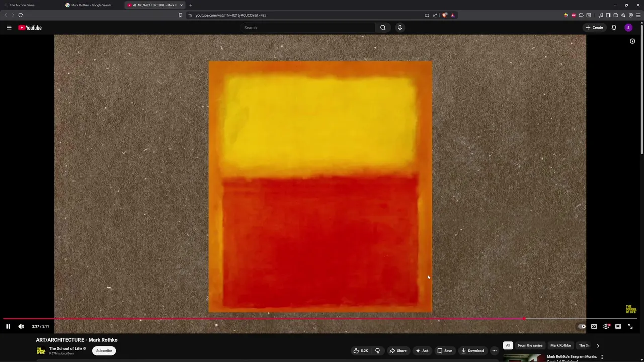Open options for Seagram Murals video
The height and width of the screenshot is (362, 644).
(602, 357)
